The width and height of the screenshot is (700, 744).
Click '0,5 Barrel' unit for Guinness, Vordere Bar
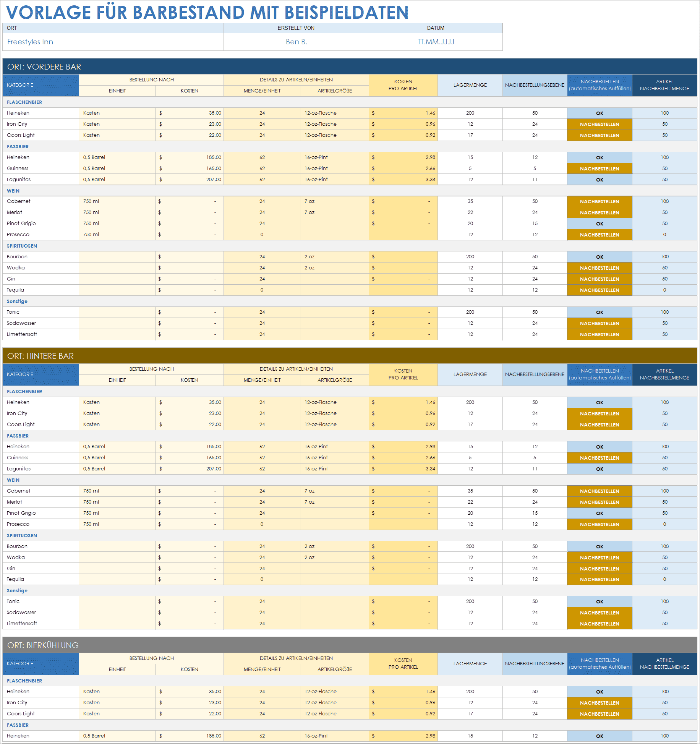pos(117,168)
